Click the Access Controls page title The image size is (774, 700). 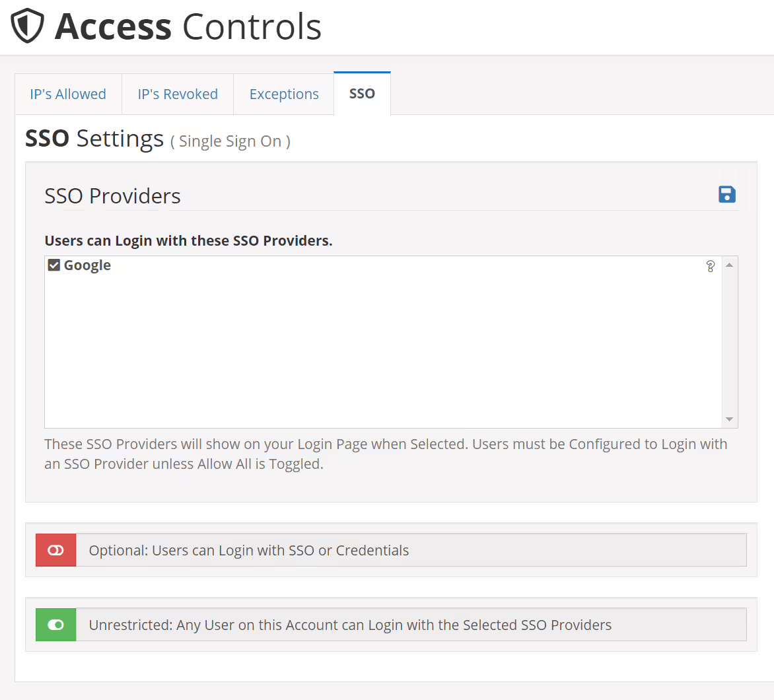point(188,27)
